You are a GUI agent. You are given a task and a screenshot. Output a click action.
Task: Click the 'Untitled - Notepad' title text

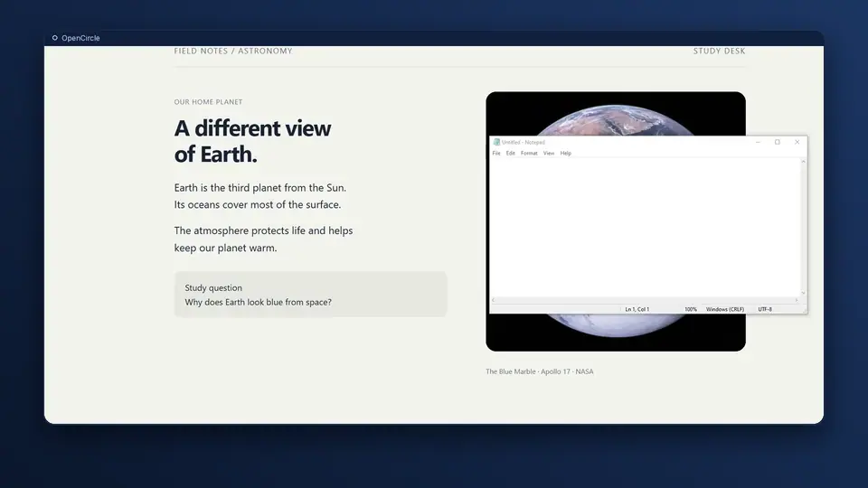click(524, 142)
